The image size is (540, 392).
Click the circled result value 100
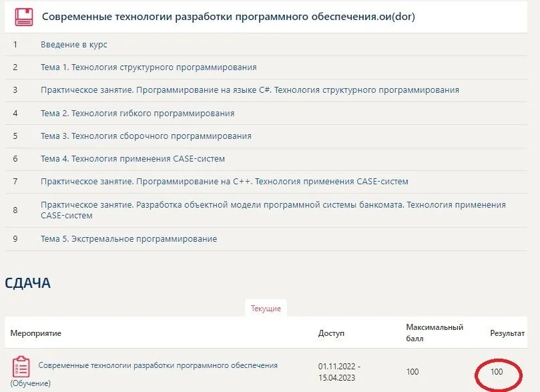coord(497,371)
